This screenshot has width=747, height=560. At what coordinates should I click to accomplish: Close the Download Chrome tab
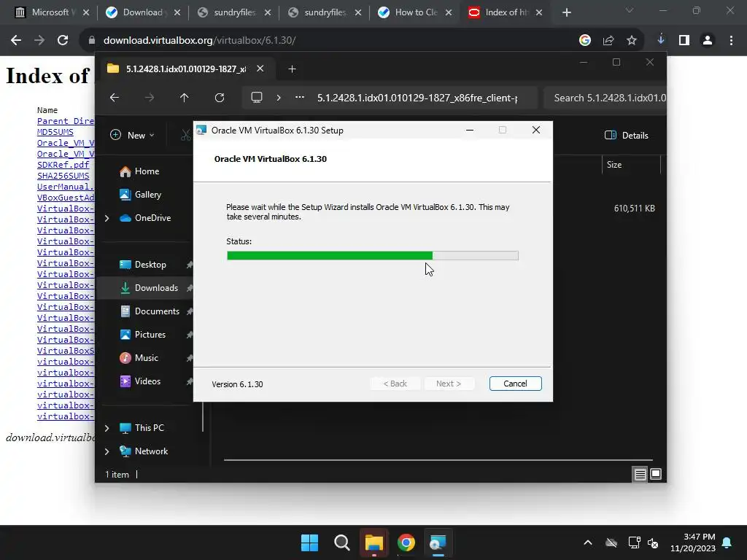point(177,12)
